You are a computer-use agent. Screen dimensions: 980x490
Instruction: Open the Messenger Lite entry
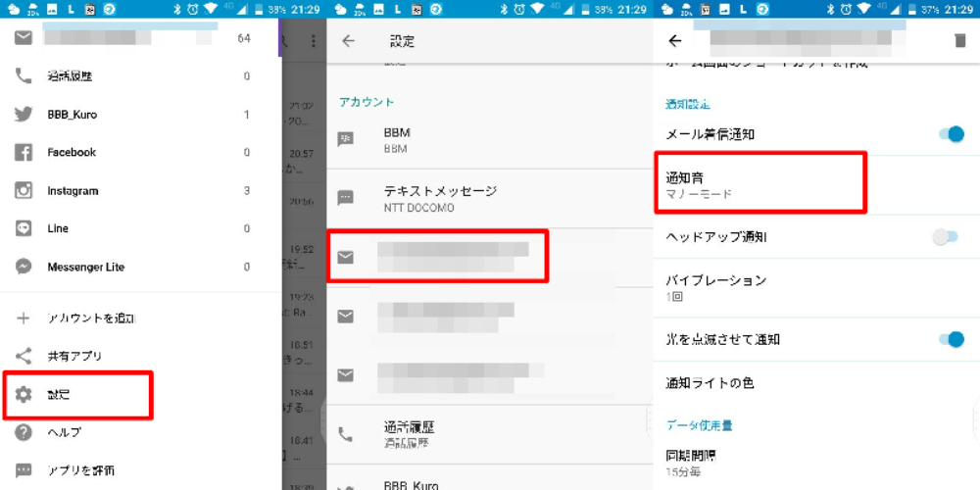click(85, 267)
